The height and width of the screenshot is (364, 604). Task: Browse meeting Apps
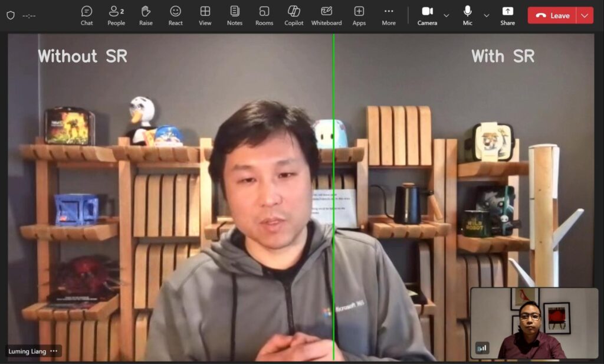tap(359, 15)
